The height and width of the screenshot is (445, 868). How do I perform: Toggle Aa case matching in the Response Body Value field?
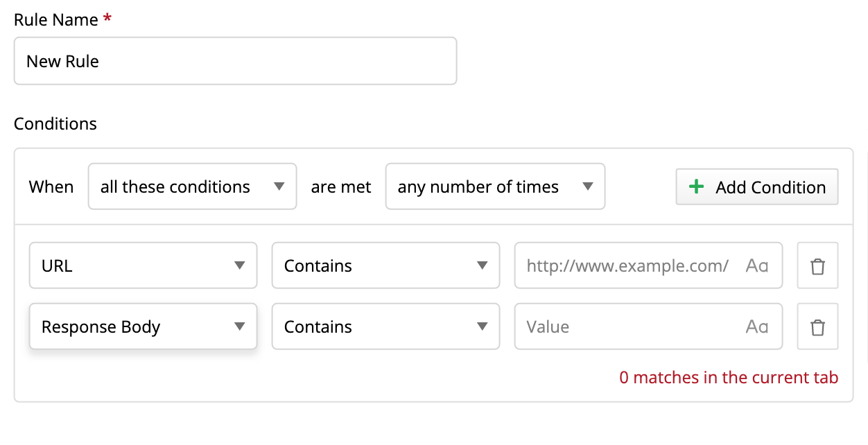(x=756, y=326)
